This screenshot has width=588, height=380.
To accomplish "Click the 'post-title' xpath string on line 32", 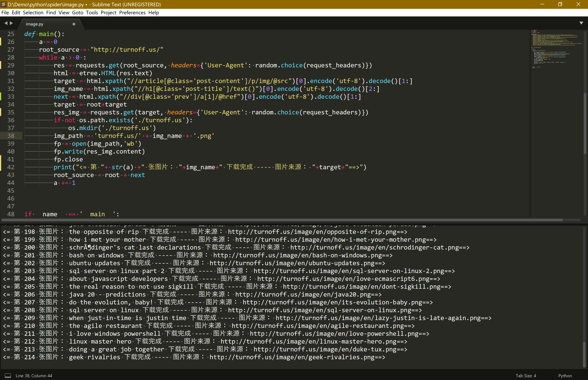I will [x=197, y=89].
